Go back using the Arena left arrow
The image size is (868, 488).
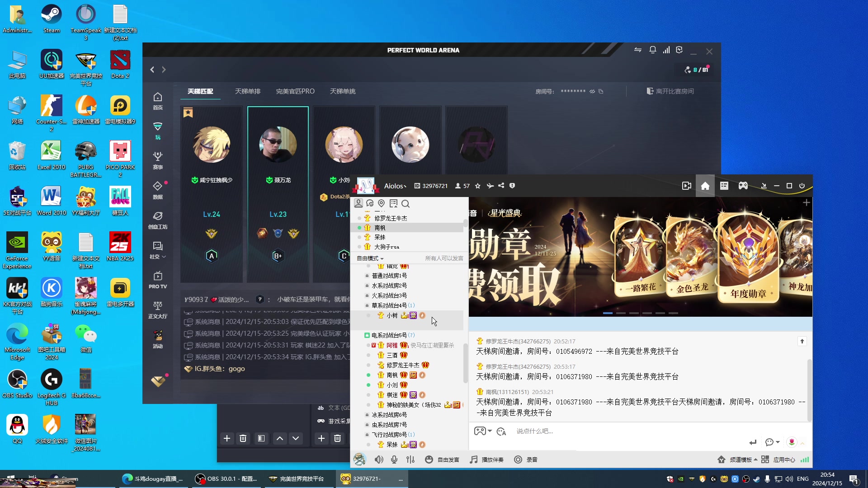tap(152, 70)
